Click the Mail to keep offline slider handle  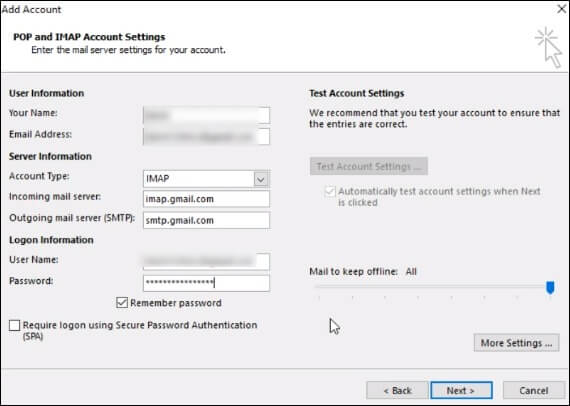[x=550, y=287]
